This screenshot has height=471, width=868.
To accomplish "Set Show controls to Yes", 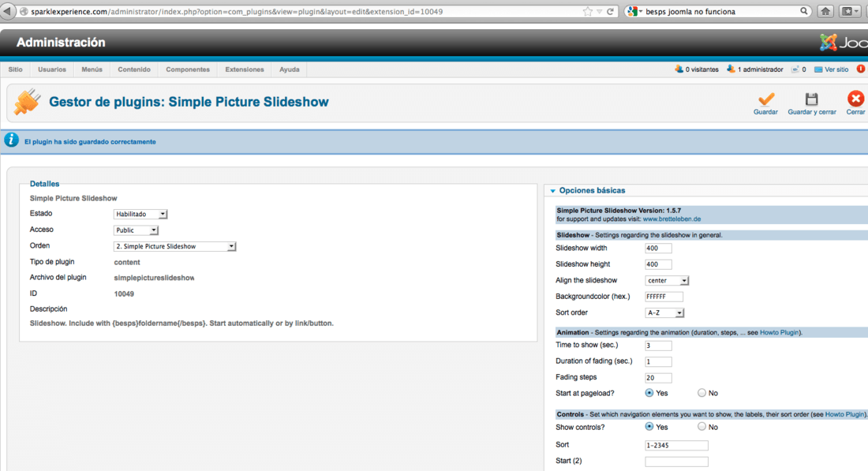I will click(649, 427).
